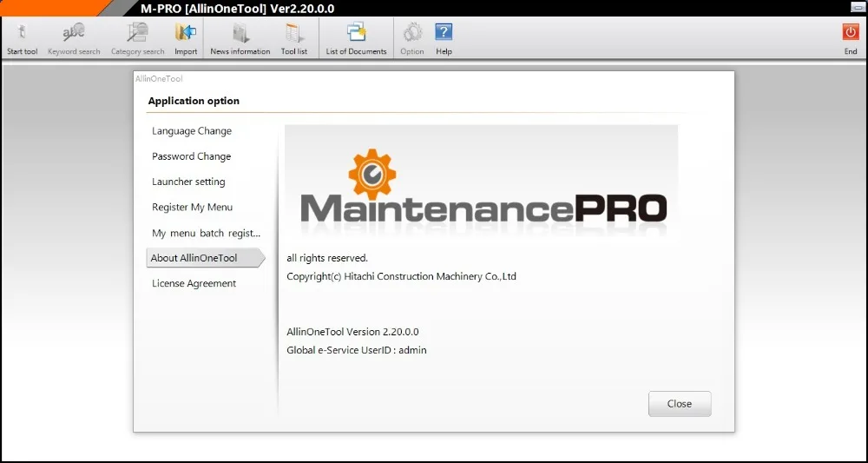Open Launcher setting

click(x=188, y=182)
